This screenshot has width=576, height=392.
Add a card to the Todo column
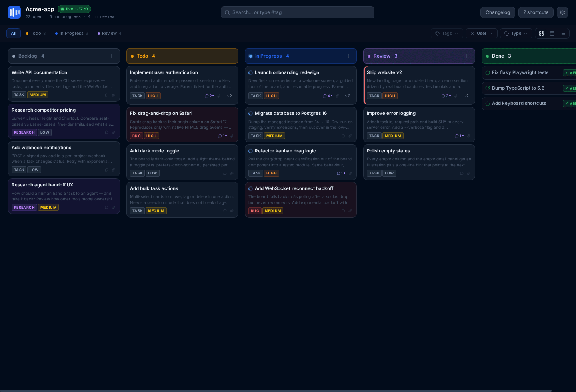tap(230, 56)
